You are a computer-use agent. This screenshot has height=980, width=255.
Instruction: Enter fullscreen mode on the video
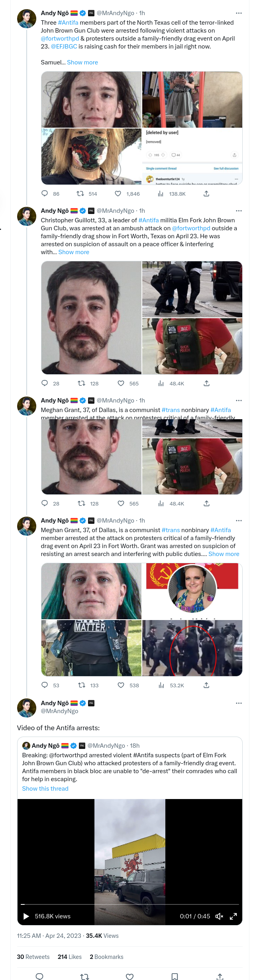coord(233,916)
